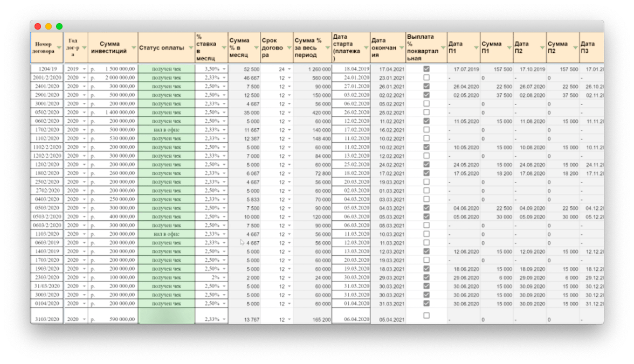Click the green window maximize button
The width and height of the screenshot is (634, 364).
[59, 26]
